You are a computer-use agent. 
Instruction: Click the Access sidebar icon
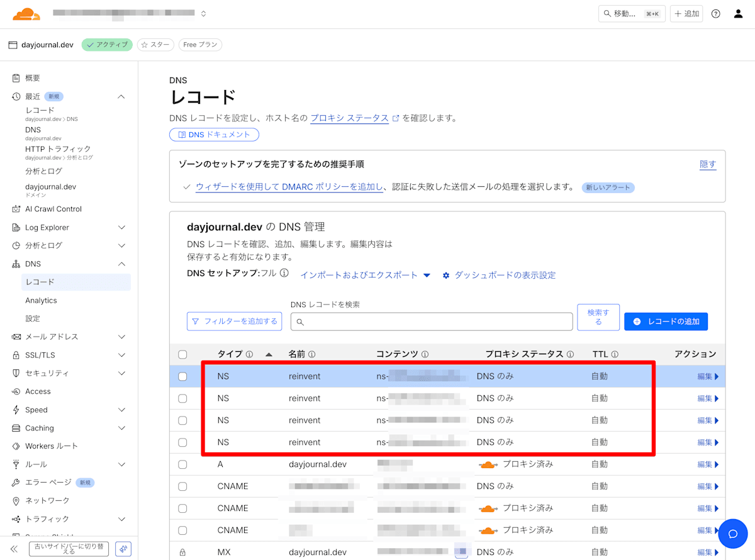(x=16, y=391)
